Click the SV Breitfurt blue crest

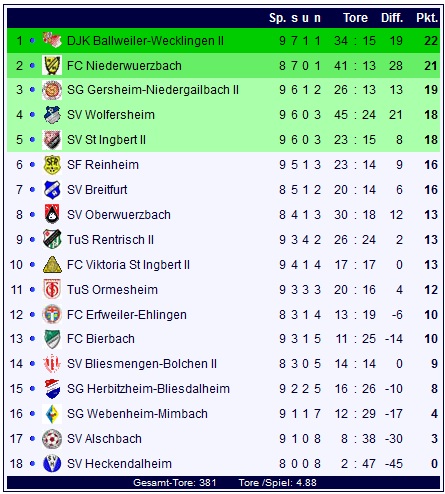point(52,190)
